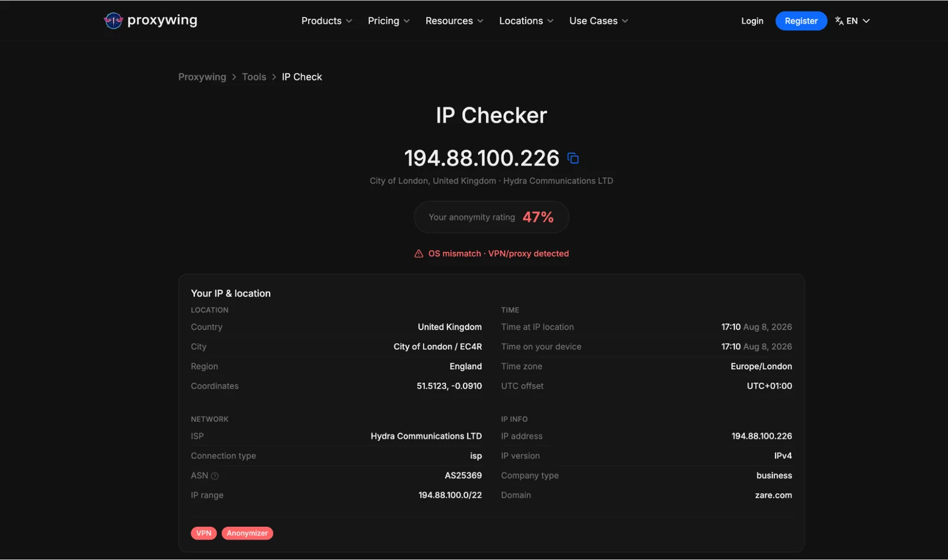
Task: Open the Resources dropdown
Action: [454, 21]
